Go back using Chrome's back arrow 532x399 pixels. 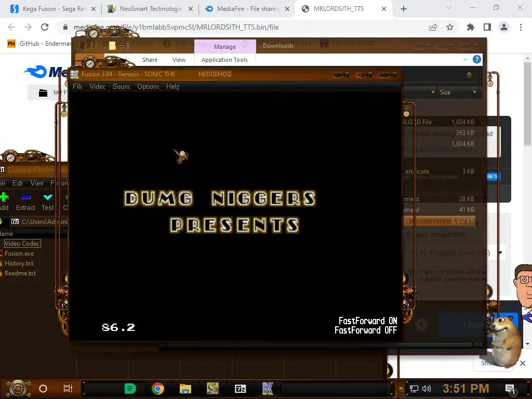pos(11,27)
